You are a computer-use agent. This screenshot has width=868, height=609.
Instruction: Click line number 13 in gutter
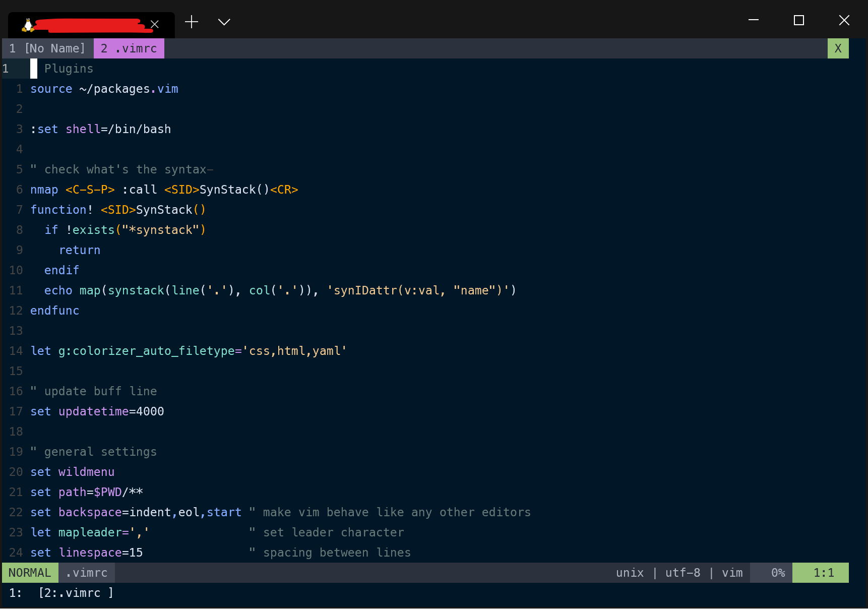[16, 331]
